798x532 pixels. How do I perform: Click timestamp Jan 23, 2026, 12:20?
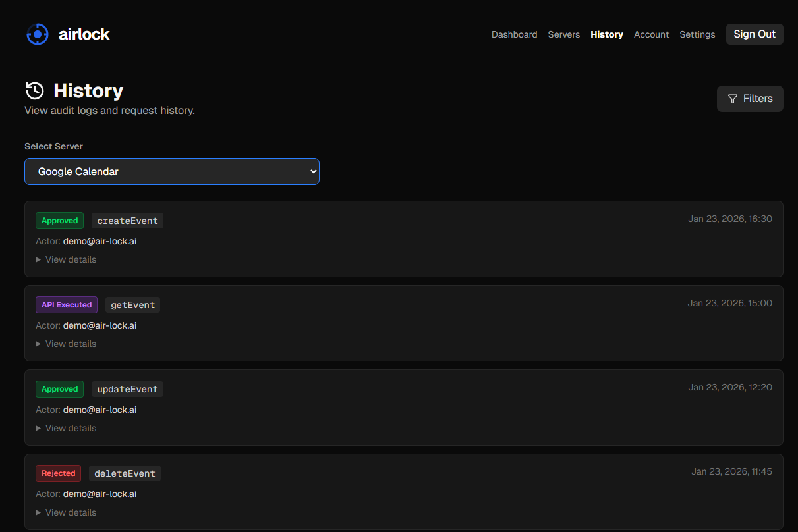[730, 387]
